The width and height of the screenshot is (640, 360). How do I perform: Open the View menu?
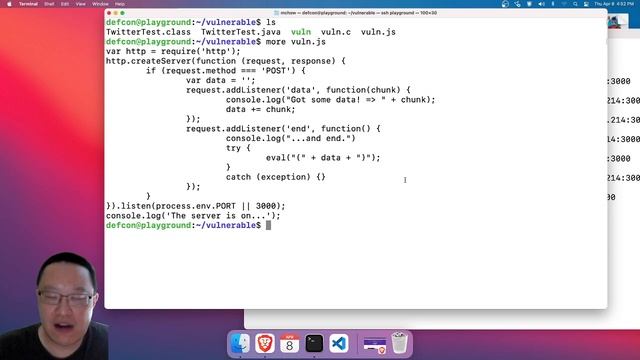[x=80, y=4]
